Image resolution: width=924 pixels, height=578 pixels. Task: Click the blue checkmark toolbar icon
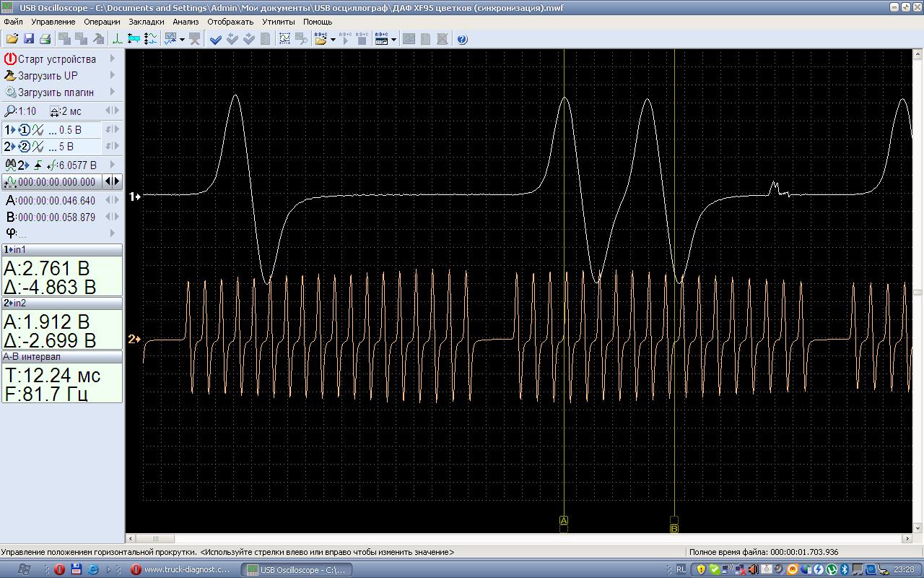point(215,39)
